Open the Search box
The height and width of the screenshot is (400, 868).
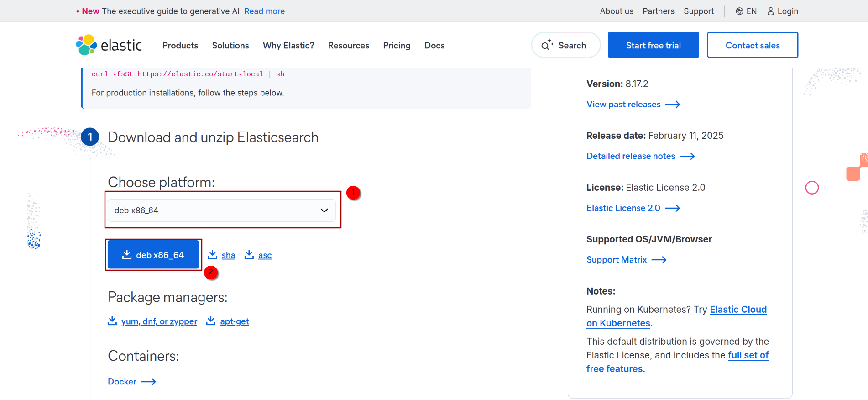(x=566, y=45)
